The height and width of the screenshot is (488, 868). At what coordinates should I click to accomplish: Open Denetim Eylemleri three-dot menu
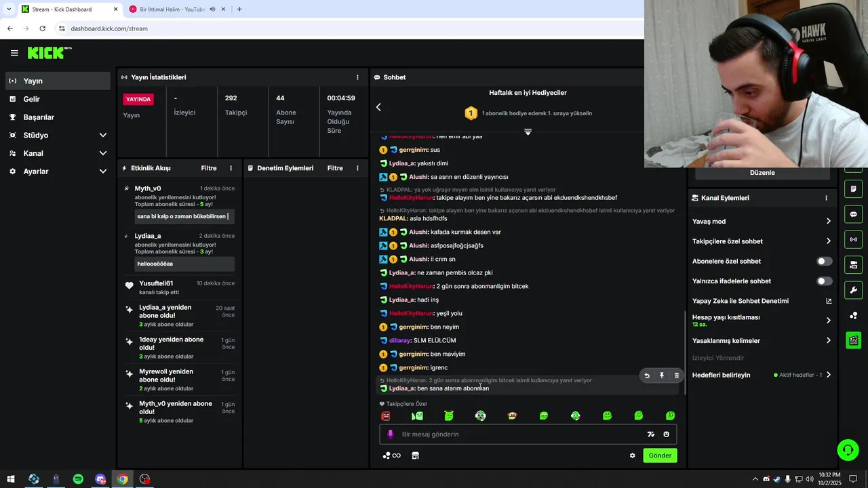tap(357, 168)
